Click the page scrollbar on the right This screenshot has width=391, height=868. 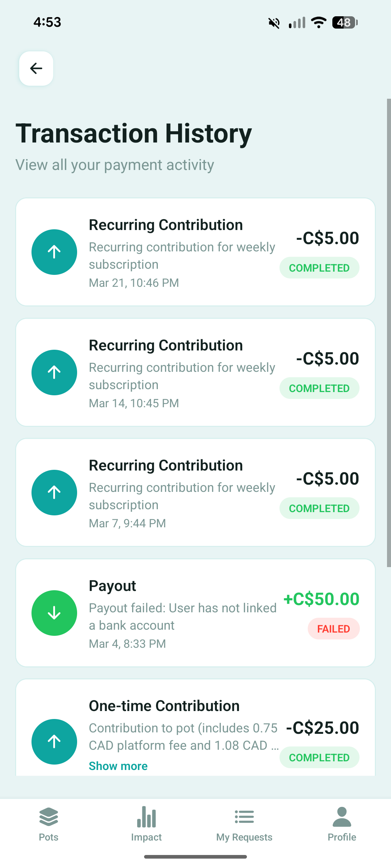coord(388,333)
